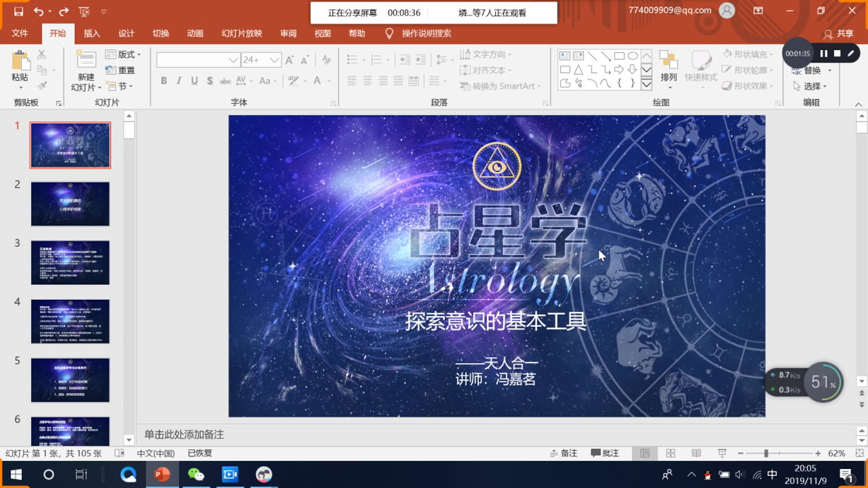Open the 插入 menu tab
The width and height of the screenshot is (868, 488).
[x=92, y=33]
